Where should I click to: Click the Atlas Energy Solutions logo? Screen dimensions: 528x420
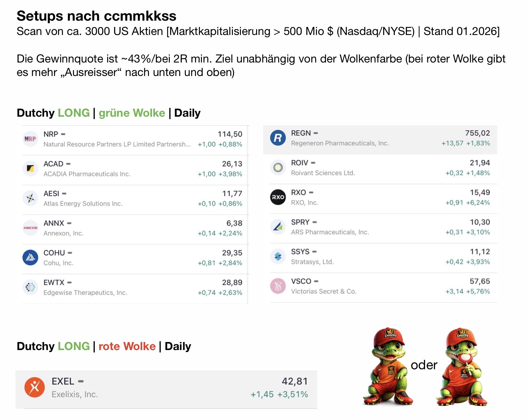tap(30, 198)
